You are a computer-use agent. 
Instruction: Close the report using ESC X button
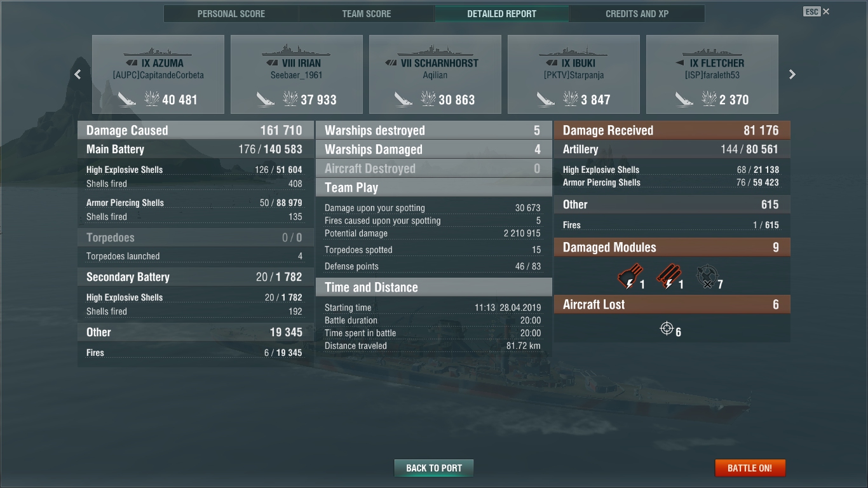coord(817,11)
